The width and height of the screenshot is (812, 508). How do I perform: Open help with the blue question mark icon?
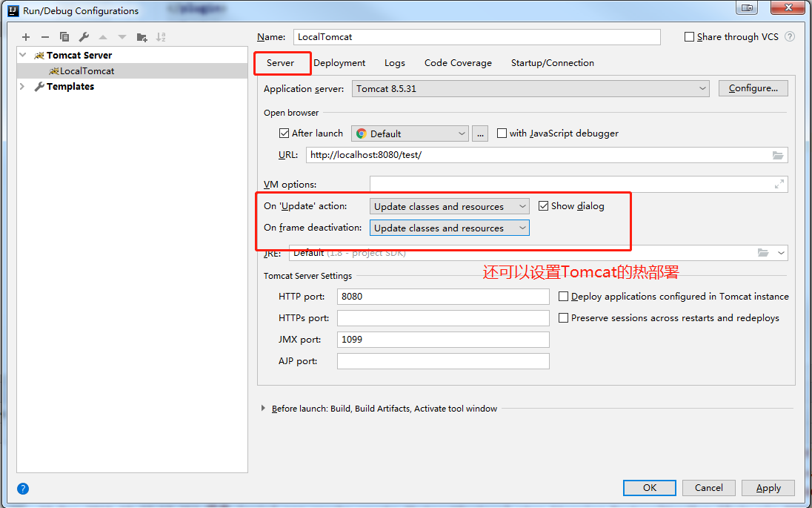[23, 488]
